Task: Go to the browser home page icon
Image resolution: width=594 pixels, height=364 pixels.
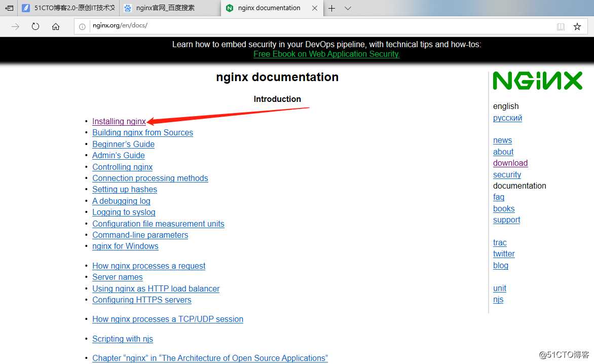Action: click(x=56, y=26)
